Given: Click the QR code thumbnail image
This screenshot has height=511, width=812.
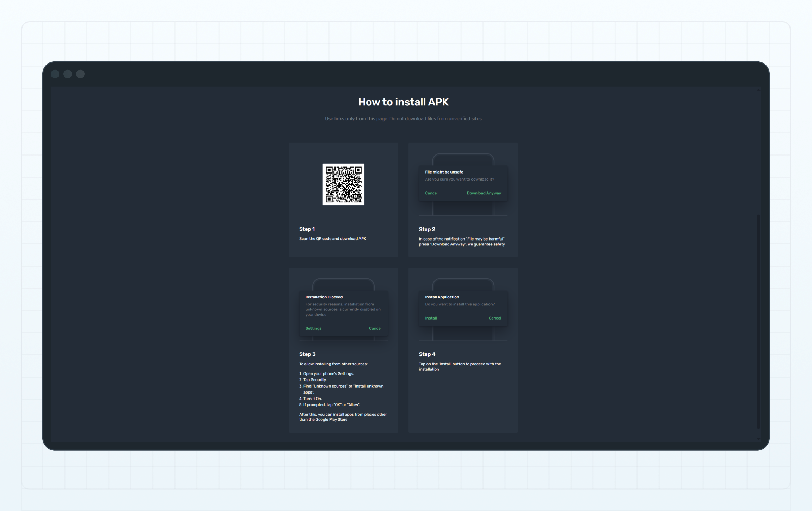Looking at the screenshot, I should coord(343,184).
